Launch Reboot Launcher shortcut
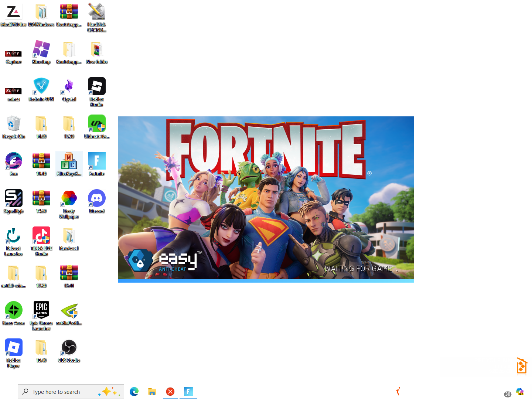This screenshot has width=532, height=399. (x=14, y=241)
